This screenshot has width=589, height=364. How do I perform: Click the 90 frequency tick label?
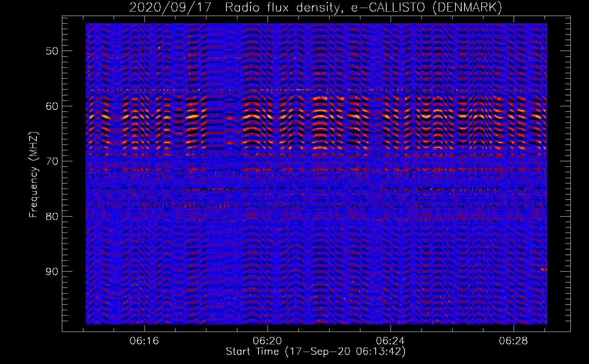pos(52,272)
